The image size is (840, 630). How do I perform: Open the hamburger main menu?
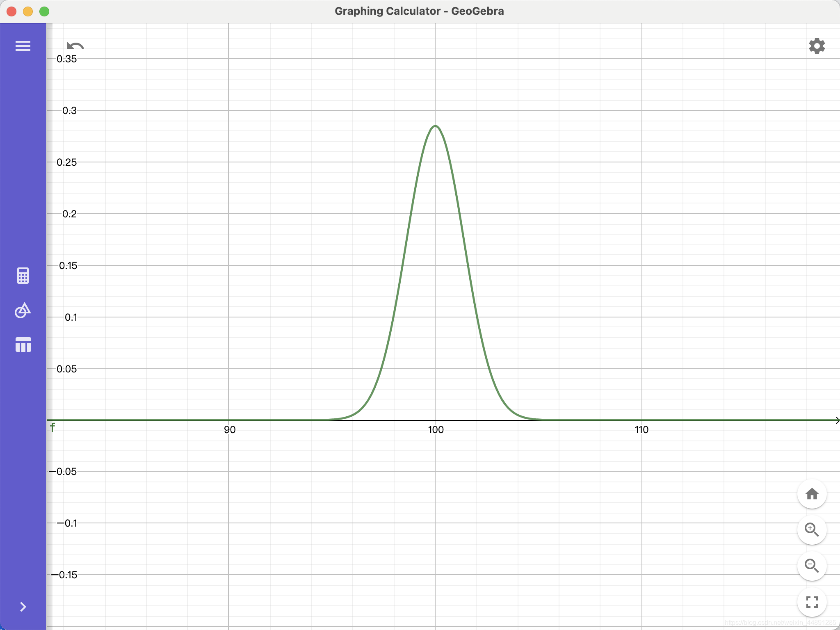tap(23, 46)
